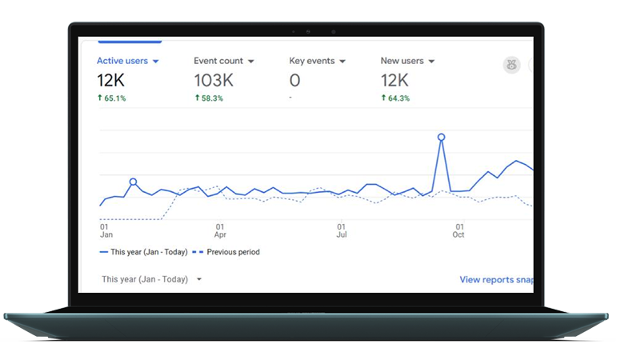This screenshot has width=617, height=364.
Task: Click the green up arrow beside 58.3%
Action: [197, 98]
